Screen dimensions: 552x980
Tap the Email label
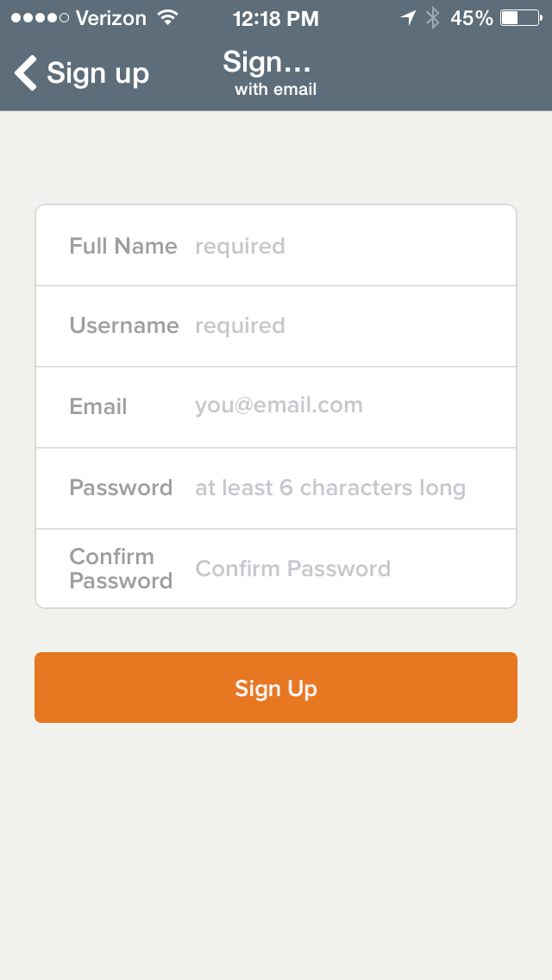[x=98, y=406]
